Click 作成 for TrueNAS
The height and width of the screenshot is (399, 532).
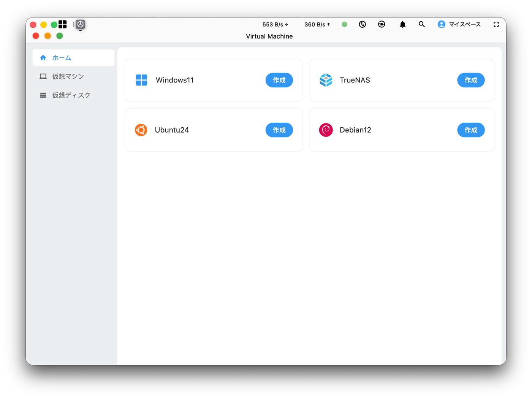(x=471, y=80)
